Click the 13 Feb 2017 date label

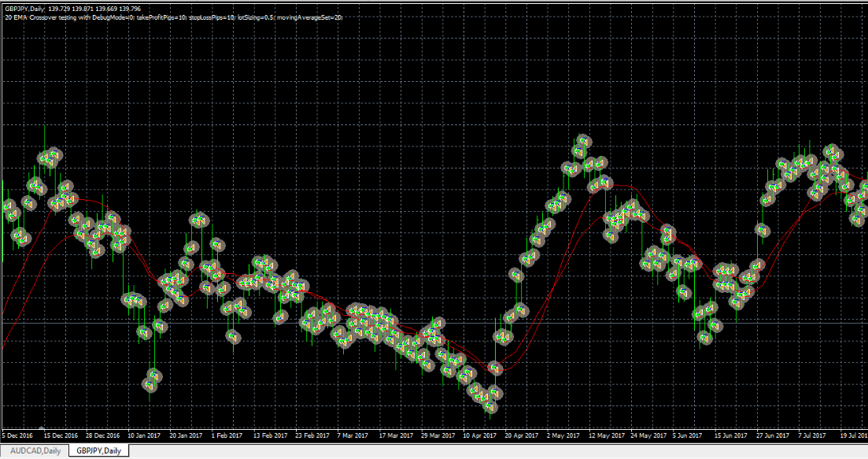click(x=270, y=435)
